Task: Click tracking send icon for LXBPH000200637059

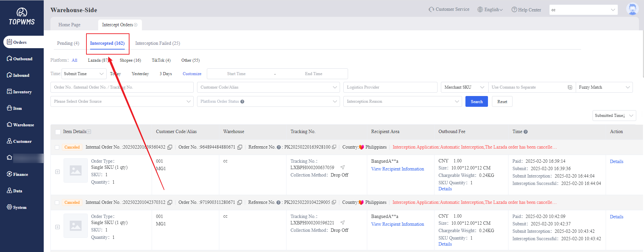Action: (342, 167)
